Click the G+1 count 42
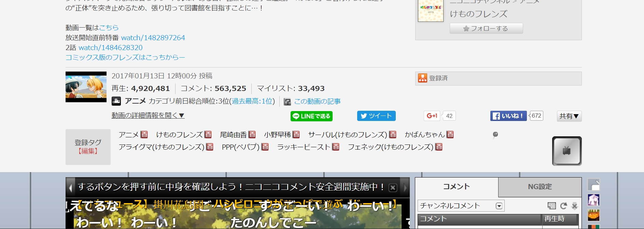 point(449,116)
